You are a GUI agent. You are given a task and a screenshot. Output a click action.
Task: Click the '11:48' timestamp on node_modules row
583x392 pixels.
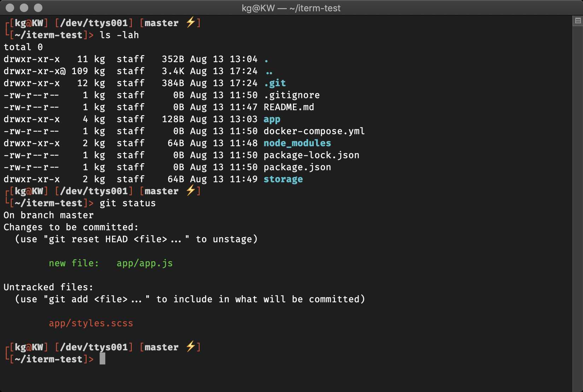click(244, 143)
